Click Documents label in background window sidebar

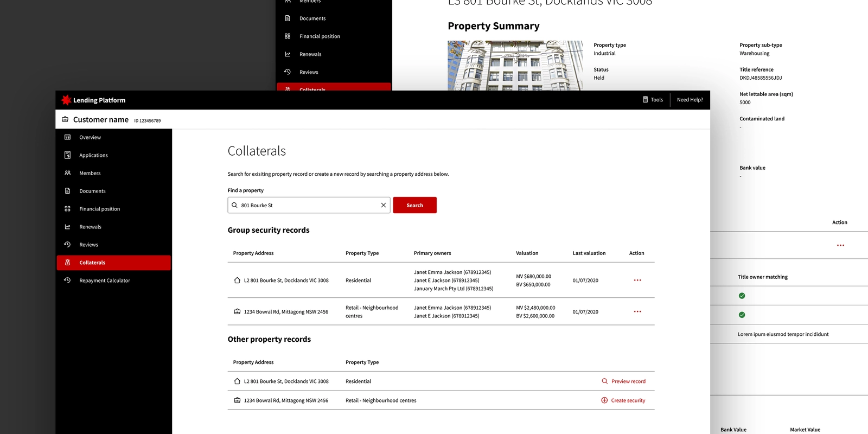point(312,18)
